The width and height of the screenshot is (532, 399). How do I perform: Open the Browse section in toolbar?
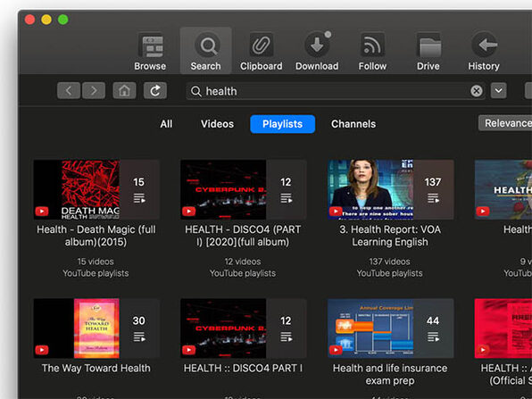[x=150, y=51]
